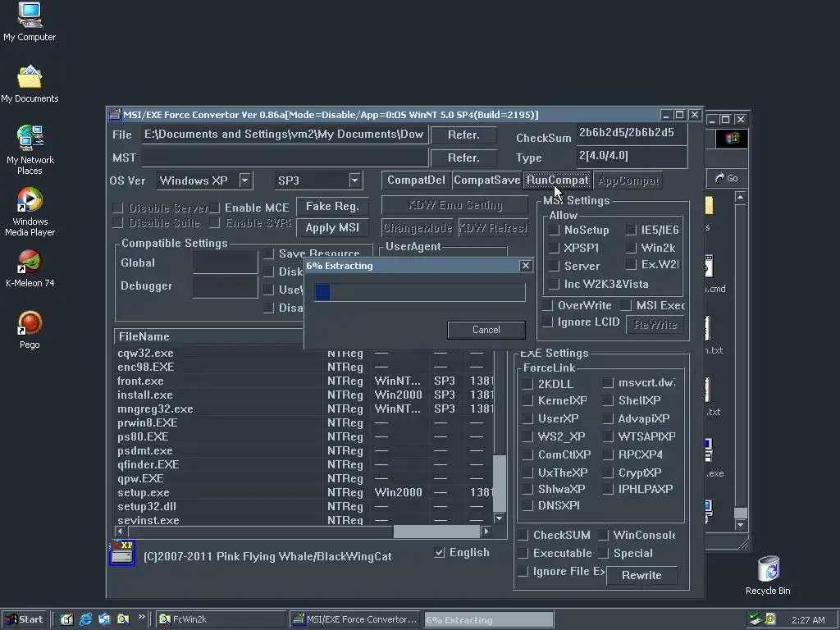Launch the Pego desktop shortcut
The image size is (840, 630).
coord(30,330)
